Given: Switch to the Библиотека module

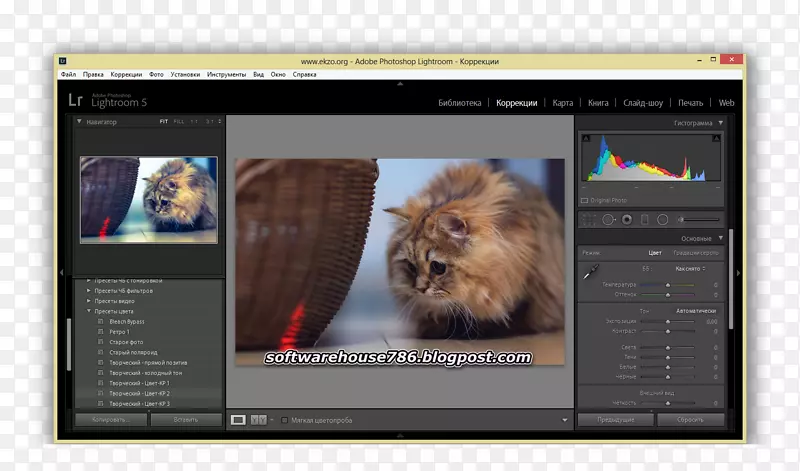Looking at the screenshot, I should click(460, 103).
